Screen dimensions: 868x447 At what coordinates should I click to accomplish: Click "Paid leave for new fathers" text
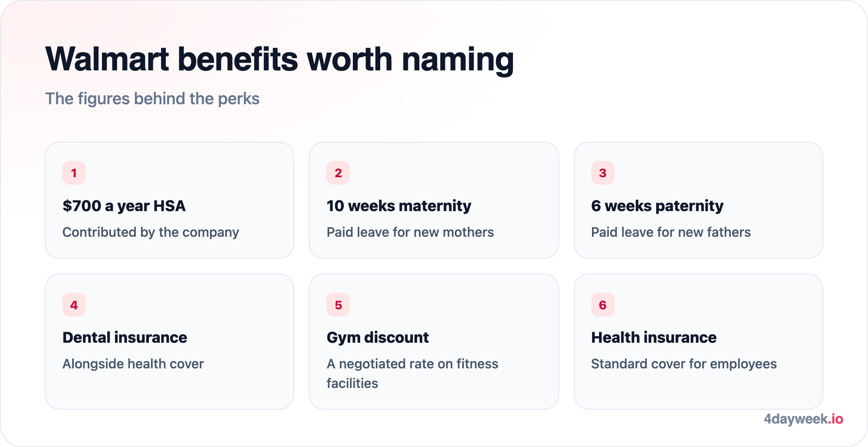(x=671, y=232)
